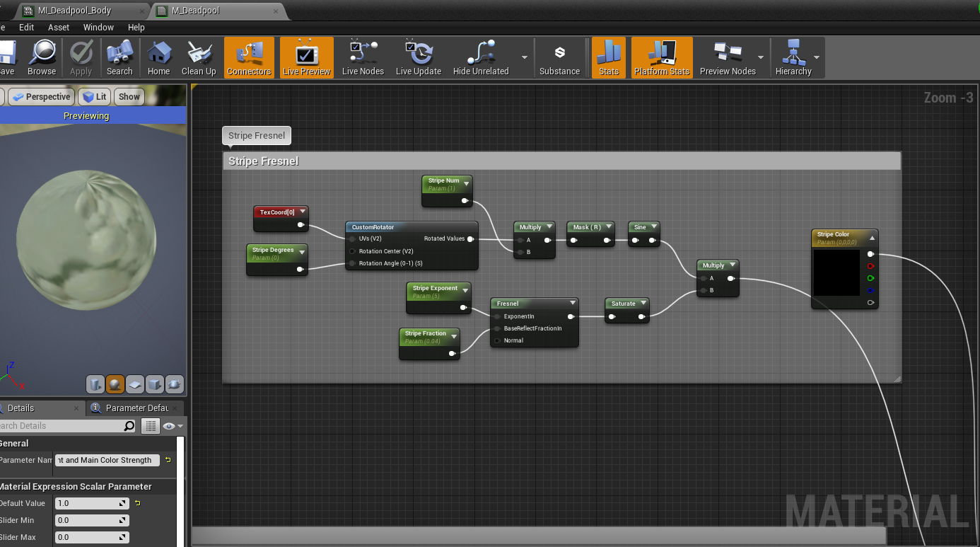Viewport: 980px width, 547px height.
Task: Expand the TexCoord[0] node dropdown arrow
Action: (x=303, y=212)
